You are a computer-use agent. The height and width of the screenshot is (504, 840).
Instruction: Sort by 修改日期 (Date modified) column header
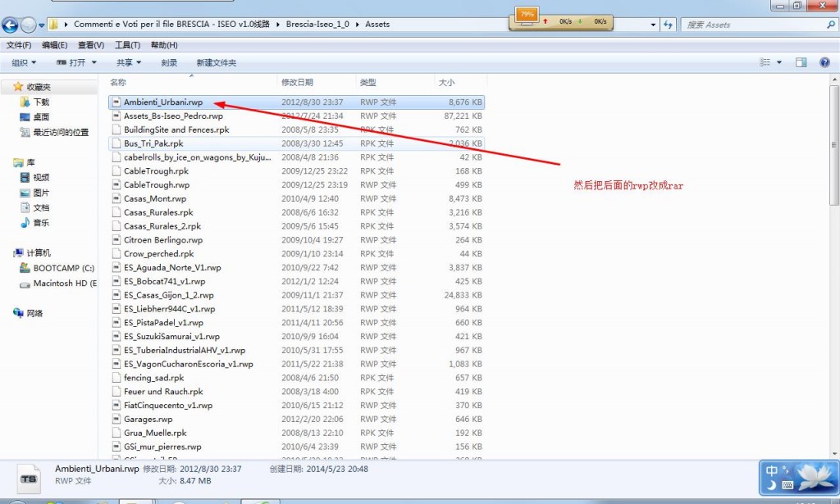[297, 83]
